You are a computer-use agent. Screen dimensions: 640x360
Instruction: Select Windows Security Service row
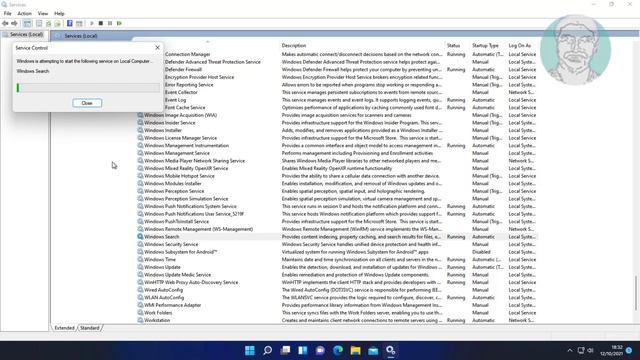click(337, 244)
